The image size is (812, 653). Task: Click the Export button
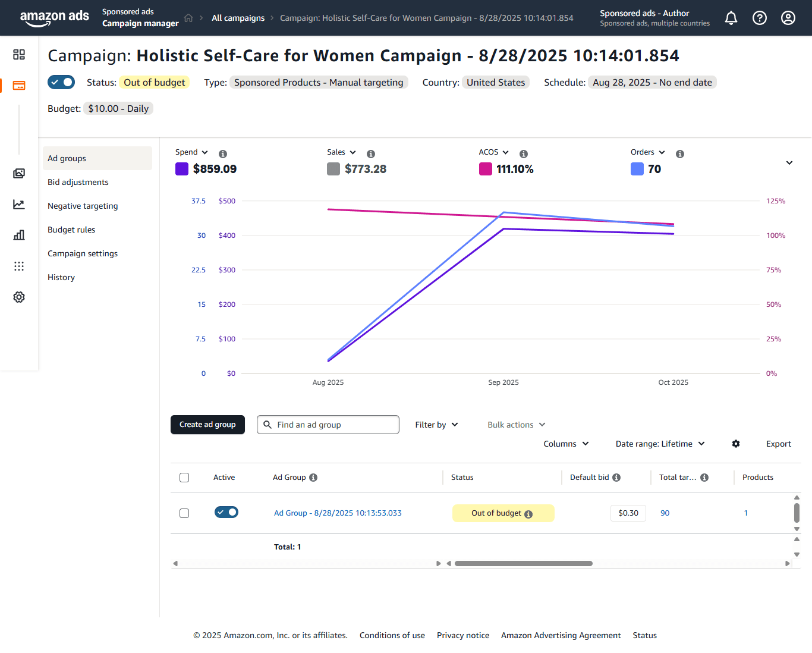pos(779,444)
